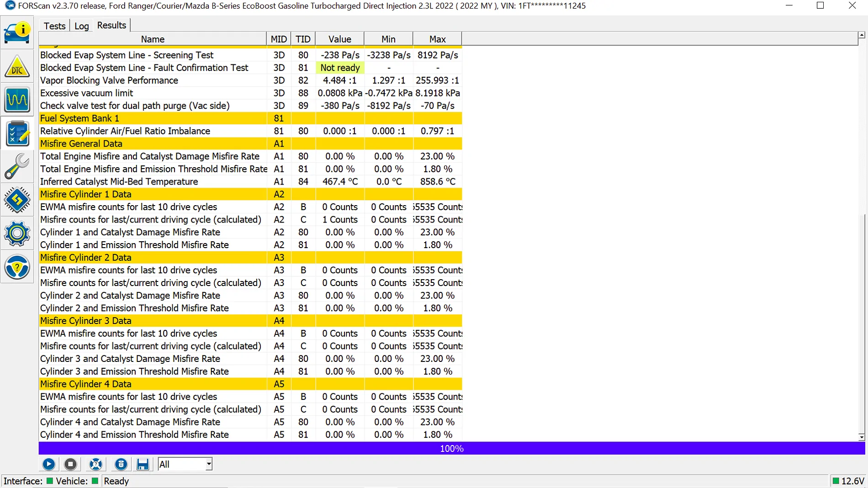868x488 pixels.
Task: Open the DTC trouble codes section
Action: point(17,66)
